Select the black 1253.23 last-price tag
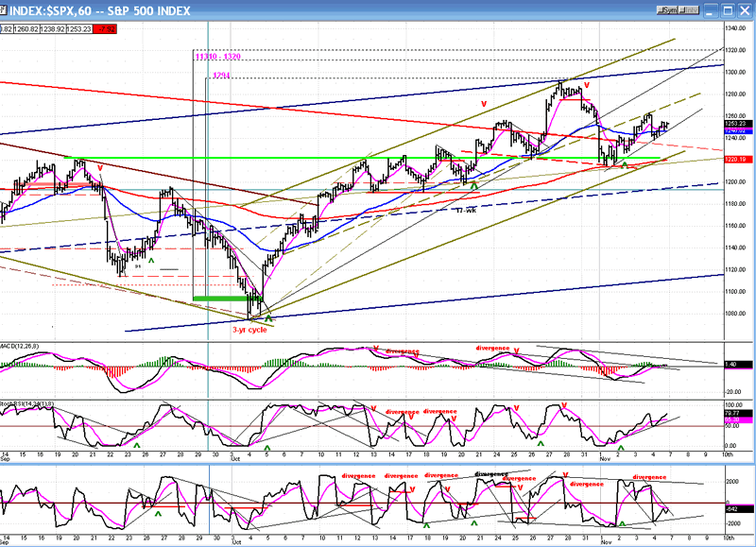 [736, 124]
